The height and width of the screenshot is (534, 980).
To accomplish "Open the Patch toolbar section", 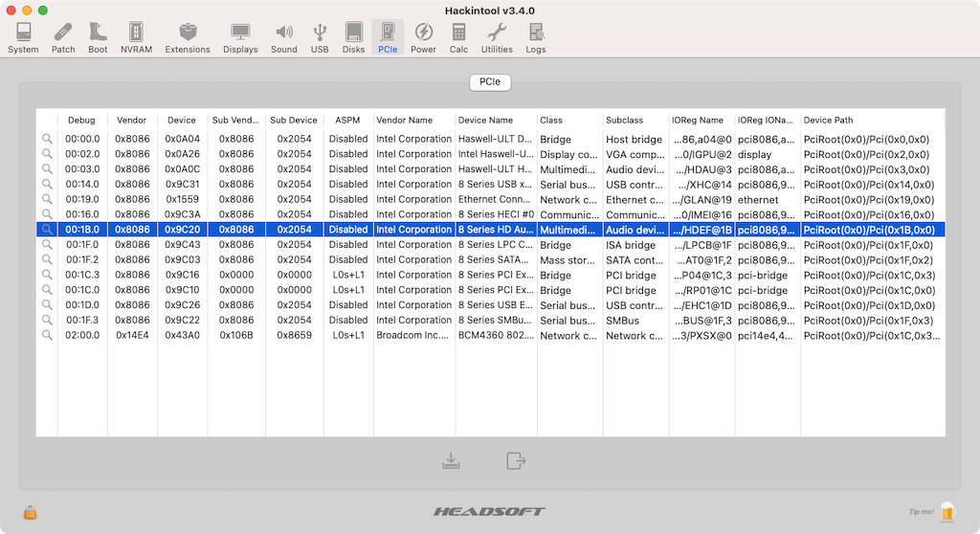I will (63, 38).
